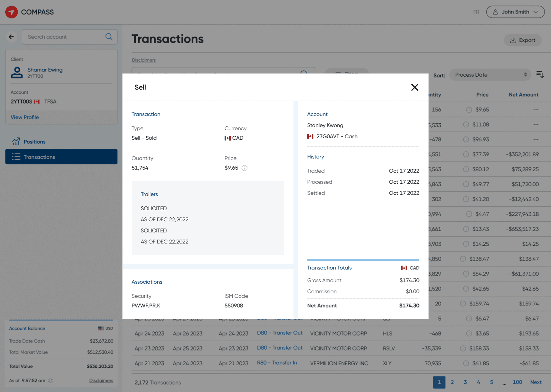551x392 pixels.
Task: Click the 2YTT00S account number
Action: 21,102
